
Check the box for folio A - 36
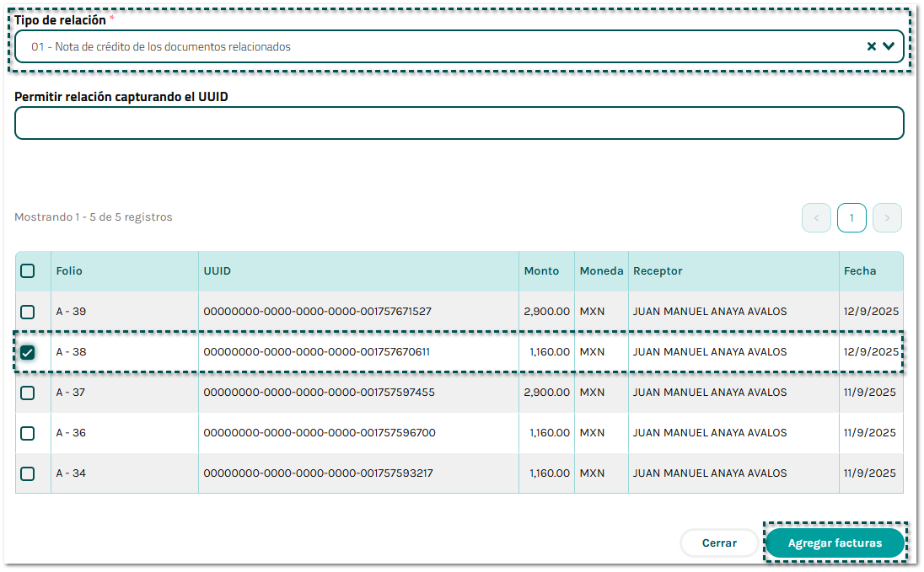click(x=28, y=433)
